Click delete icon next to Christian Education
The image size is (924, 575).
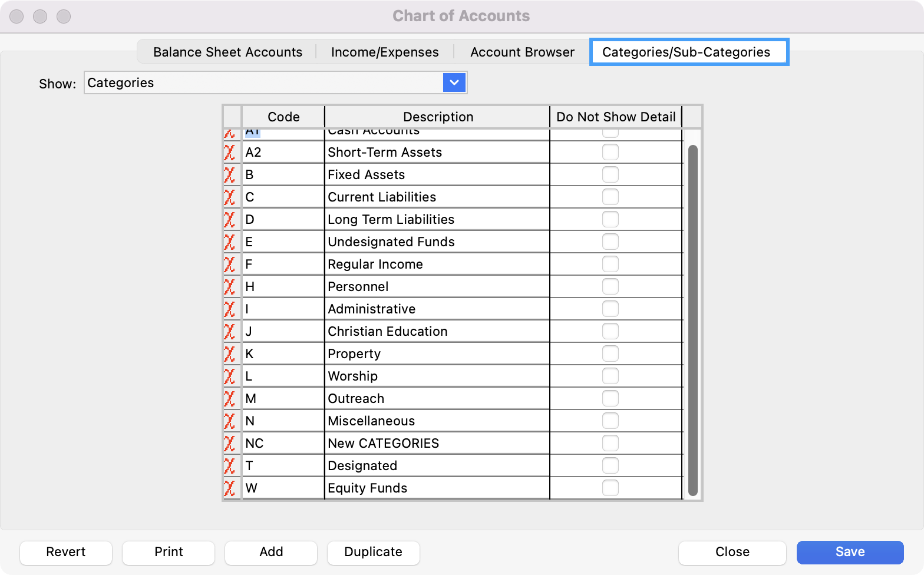point(230,332)
